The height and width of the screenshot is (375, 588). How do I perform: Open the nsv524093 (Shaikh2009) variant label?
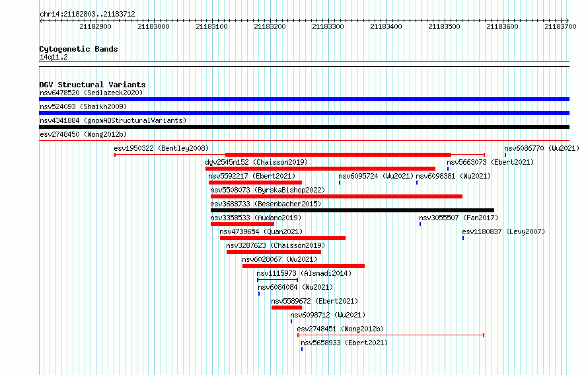click(83, 106)
